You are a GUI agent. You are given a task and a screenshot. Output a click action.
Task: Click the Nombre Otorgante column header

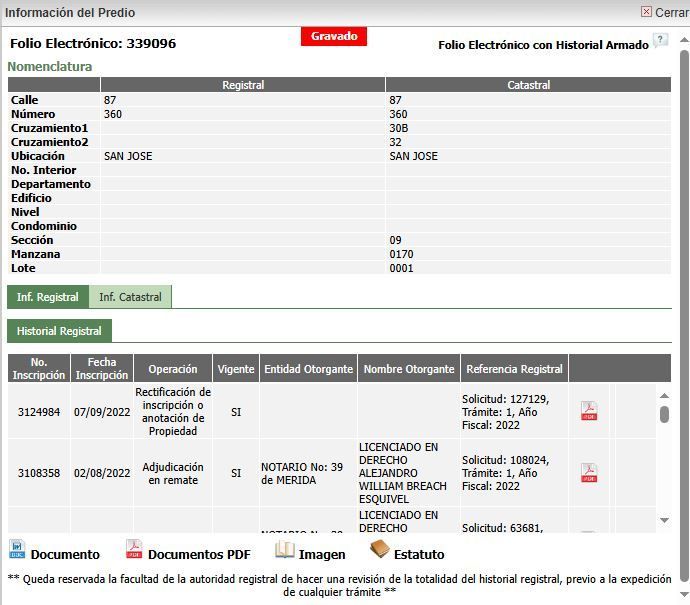(x=409, y=368)
